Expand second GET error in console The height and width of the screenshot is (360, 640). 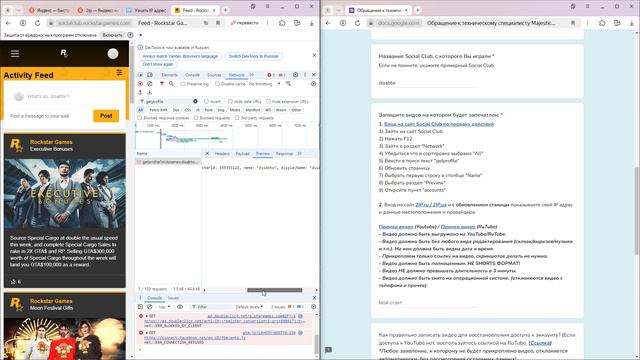[147, 333]
